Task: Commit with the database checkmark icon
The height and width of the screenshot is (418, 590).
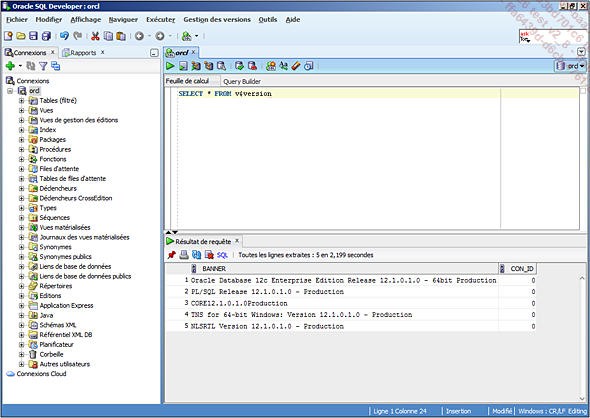Action: (x=239, y=66)
